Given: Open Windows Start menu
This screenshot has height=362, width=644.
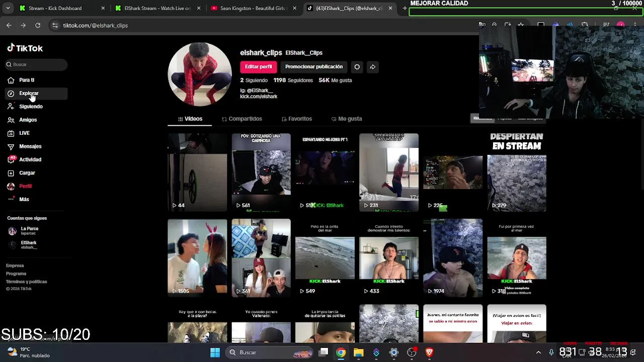Looking at the screenshot, I should pos(215,352).
